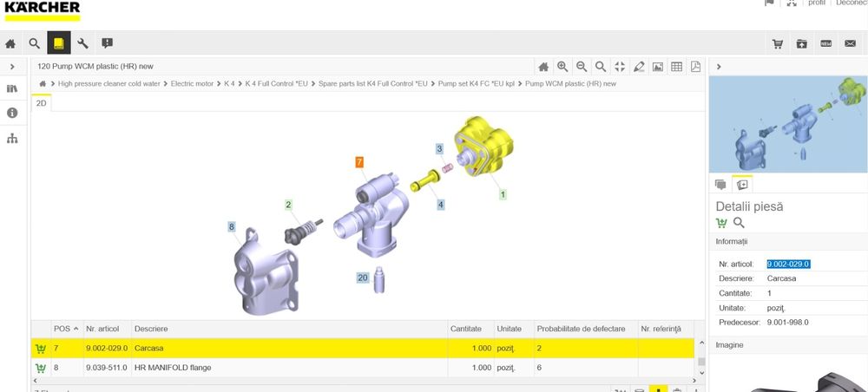The height and width of the screenshot is (392, 868).
Task: Select position label 1 in diagram
Action: (x=503, y=194)
